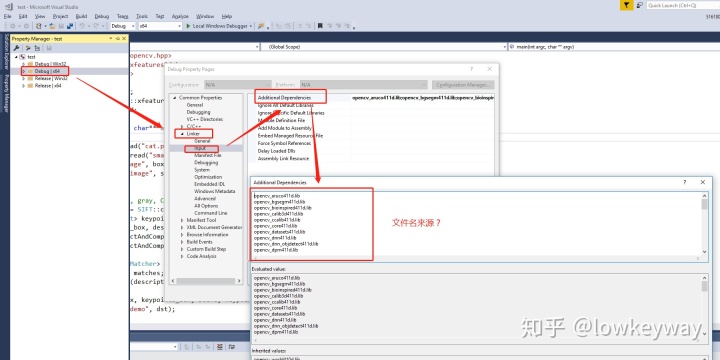
Task: Open the Edit menu
Action: tap(23, 16)
